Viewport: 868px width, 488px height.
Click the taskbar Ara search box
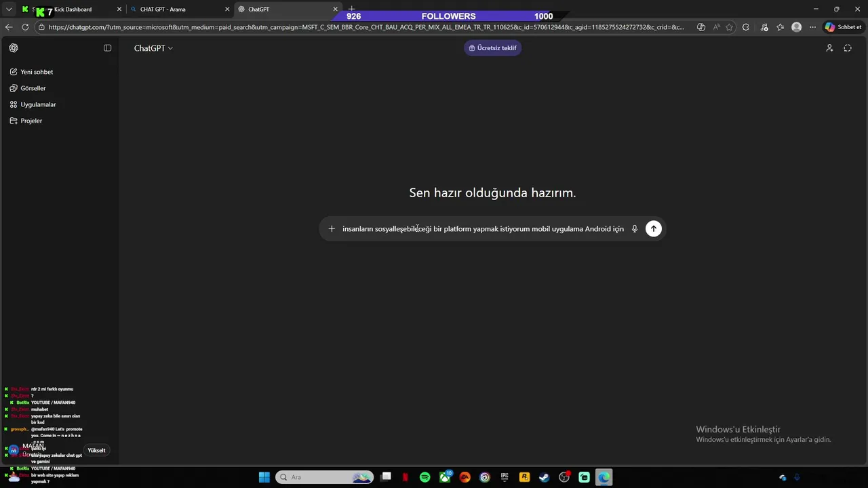click(324, 477)
